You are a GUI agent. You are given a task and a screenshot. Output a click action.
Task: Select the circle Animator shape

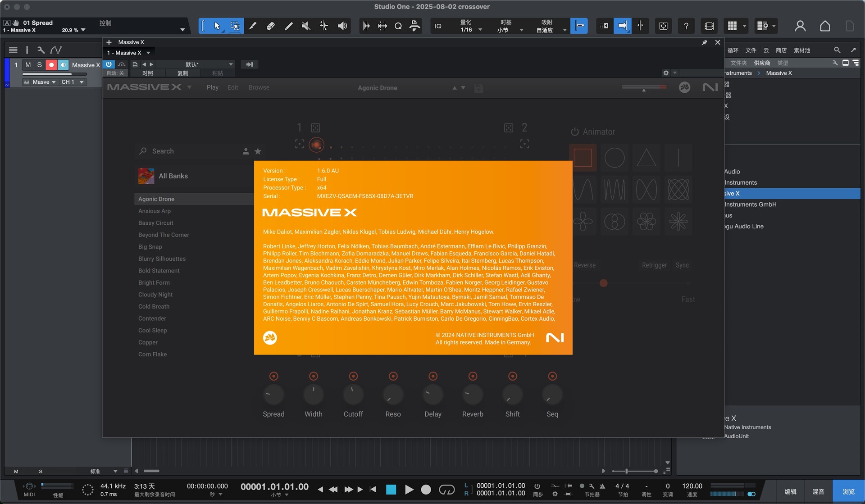point(615,158)
